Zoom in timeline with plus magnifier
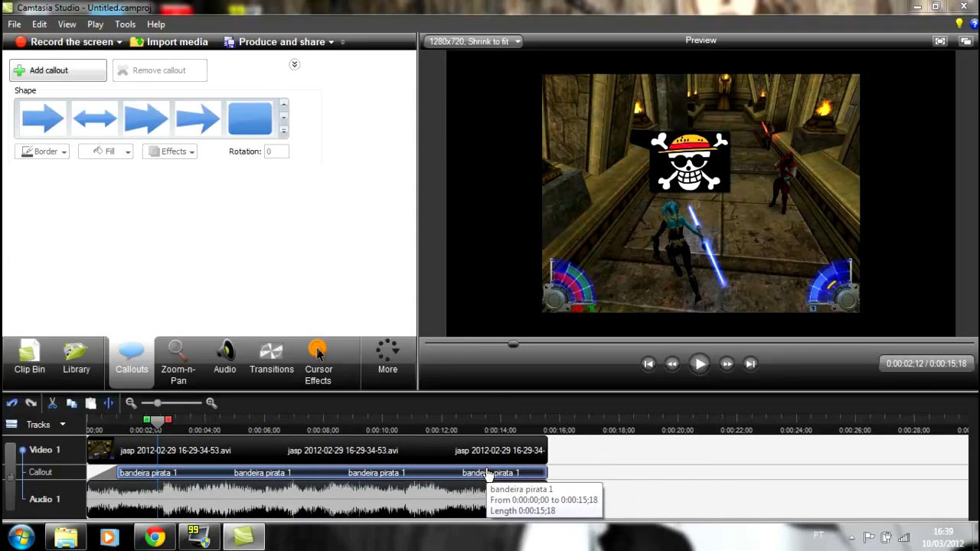This screenshot has height=551, width=980. [x=211, y=403]
